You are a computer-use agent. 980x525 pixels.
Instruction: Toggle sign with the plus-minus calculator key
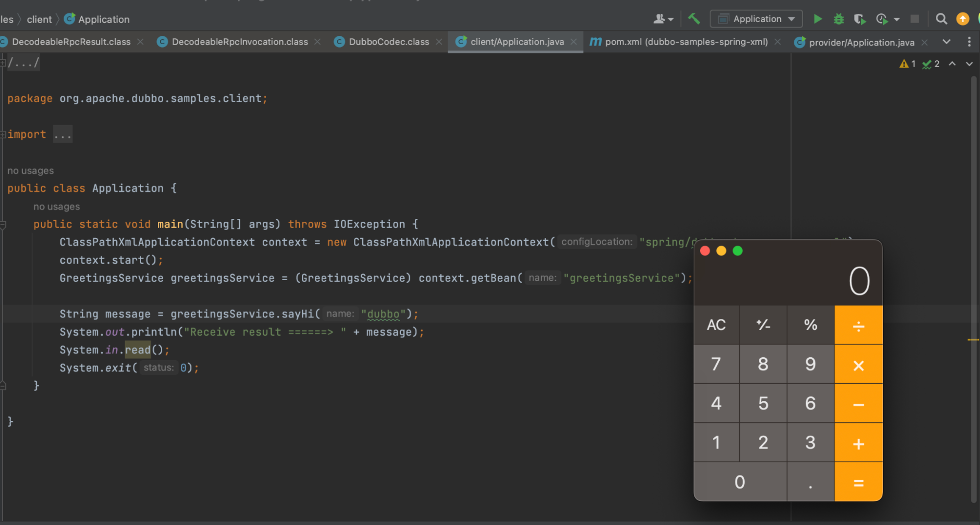click(763, 325)
